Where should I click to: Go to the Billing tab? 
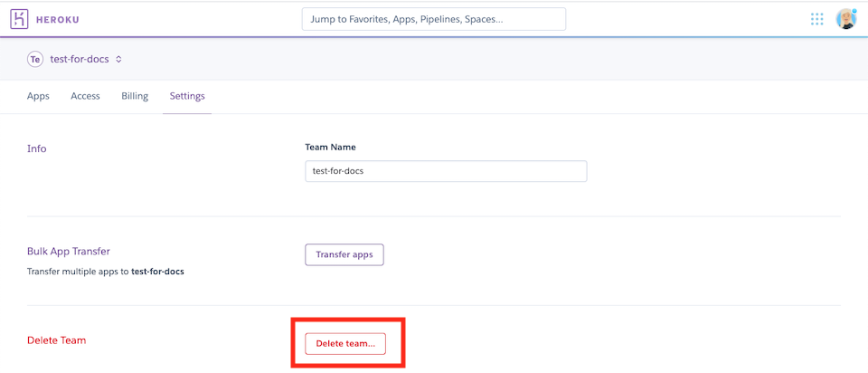pos(135,96)
